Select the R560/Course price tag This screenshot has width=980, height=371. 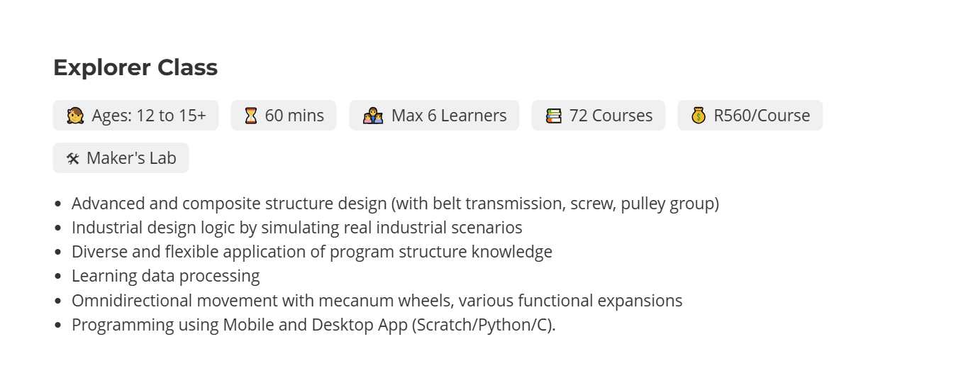tap(750, 116)
